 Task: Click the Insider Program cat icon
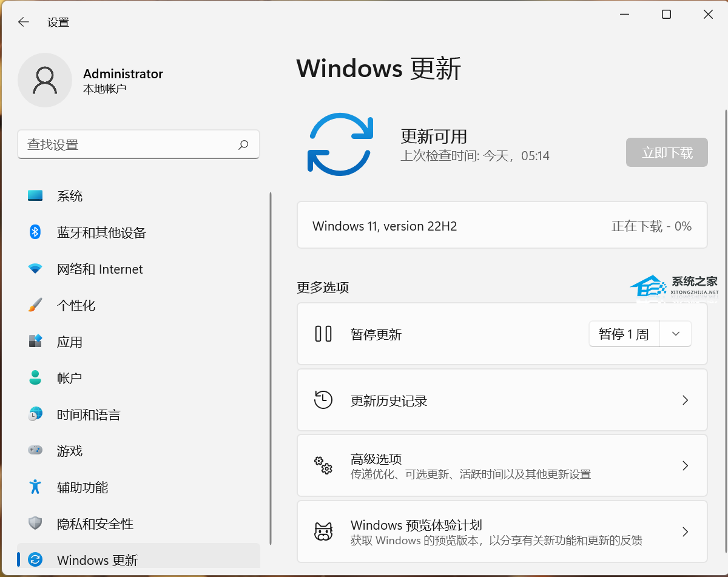pyautogui.click(x=323, y=531)
